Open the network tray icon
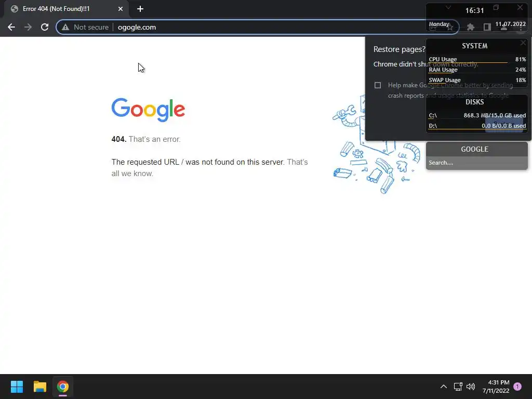The image size is (532, 399). 458,387
